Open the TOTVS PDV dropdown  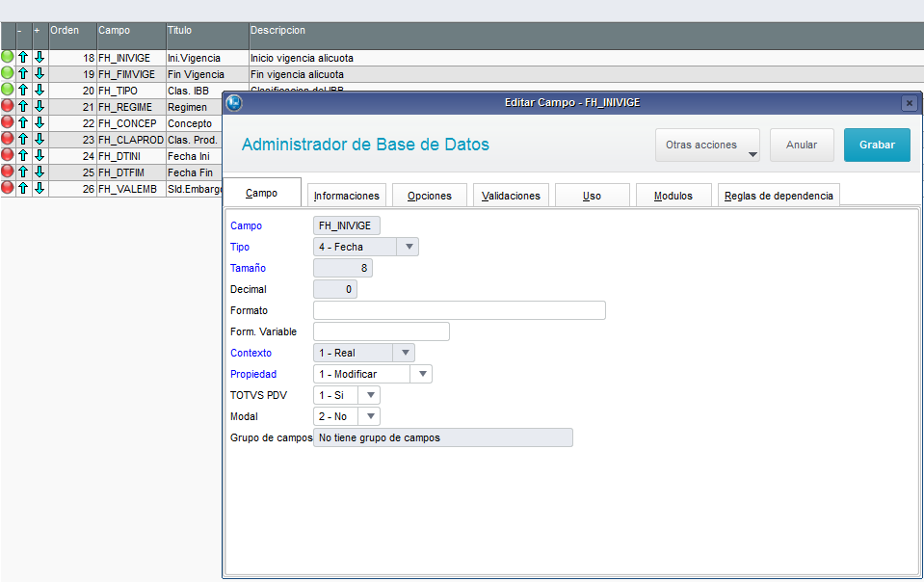pyautogui.click(x=347, y=395)
